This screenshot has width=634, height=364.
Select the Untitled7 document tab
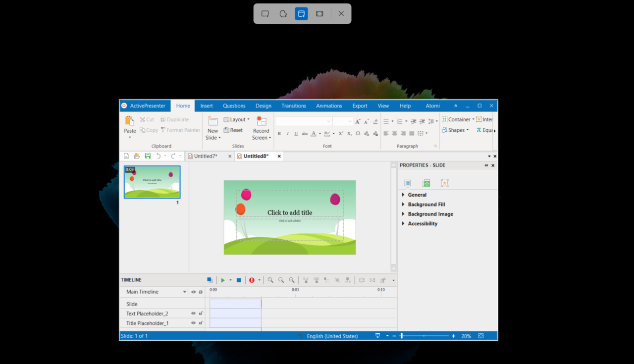coord(207,156)
